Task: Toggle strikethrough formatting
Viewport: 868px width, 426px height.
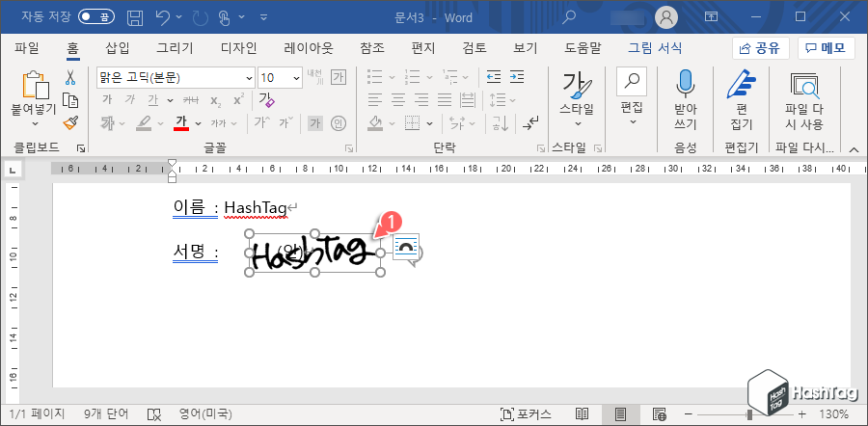Action: (190, 100)
